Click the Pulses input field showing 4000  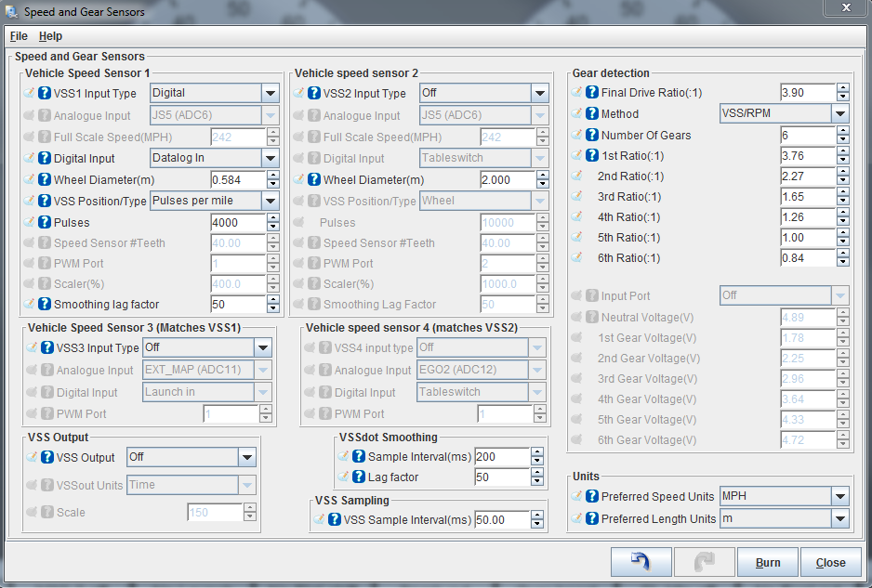pos(238,222)
